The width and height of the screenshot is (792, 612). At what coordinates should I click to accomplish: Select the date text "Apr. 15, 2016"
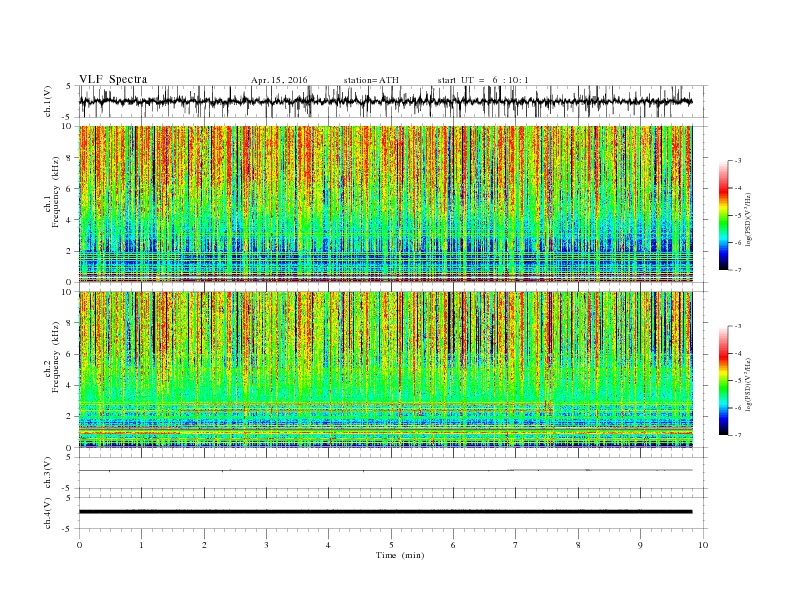click(279, 80)
